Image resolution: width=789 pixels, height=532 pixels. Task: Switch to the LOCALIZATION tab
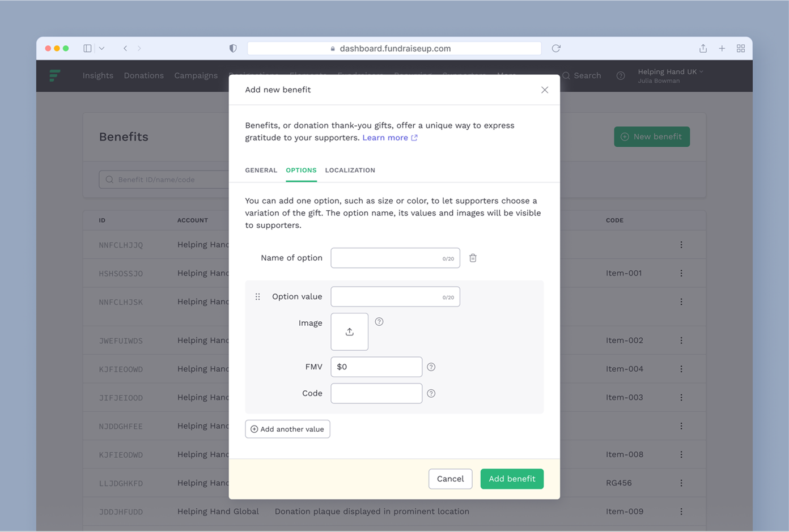[350, 170]
